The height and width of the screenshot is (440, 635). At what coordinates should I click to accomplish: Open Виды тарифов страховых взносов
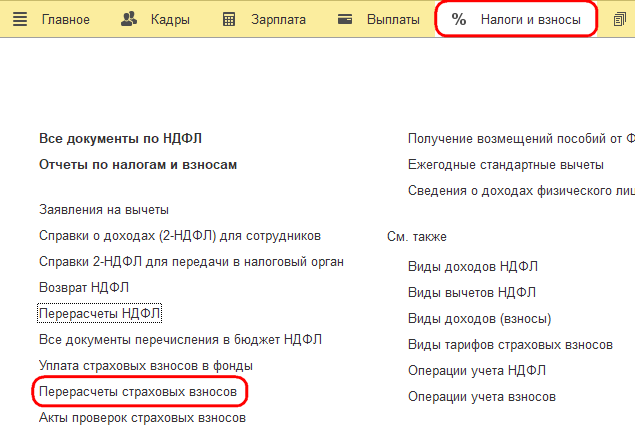510,345
